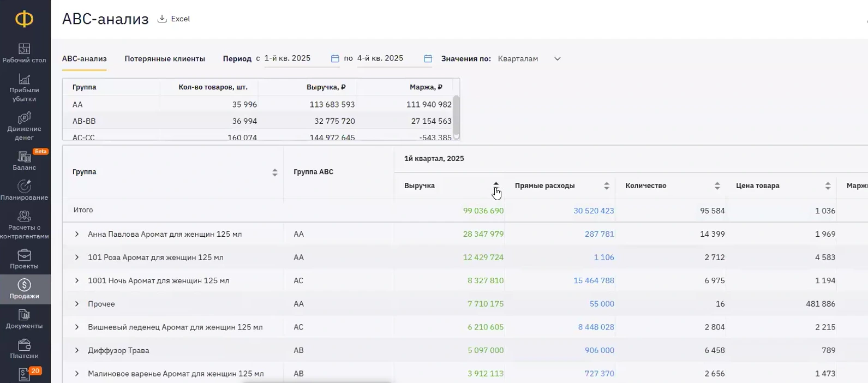Sort by Прямые расходы column

coord(606,186)
